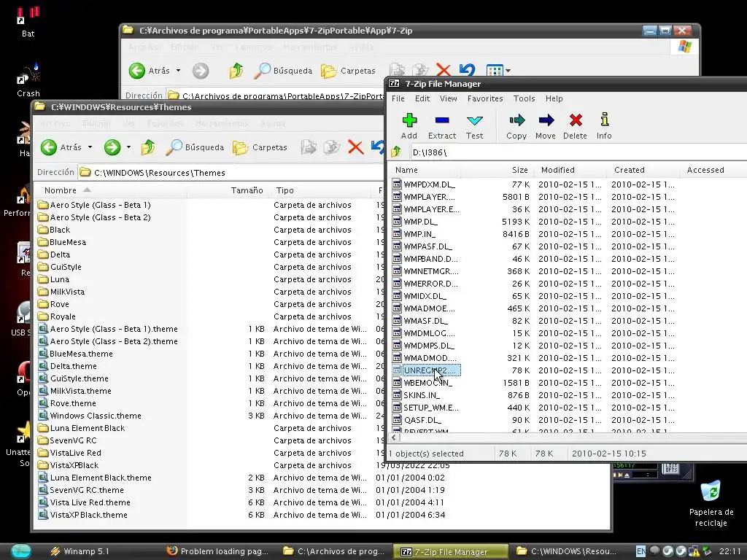Open Atrás history dropdown in Themes window

(x=90, y=147)
